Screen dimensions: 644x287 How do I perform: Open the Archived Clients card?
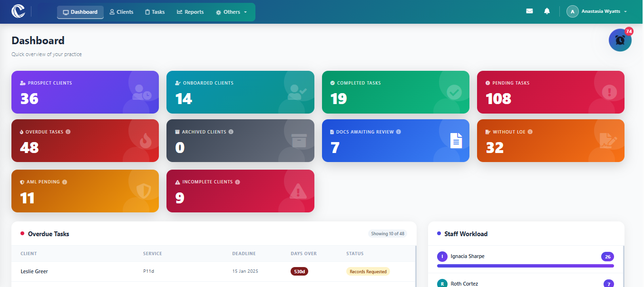pos(240,141)
